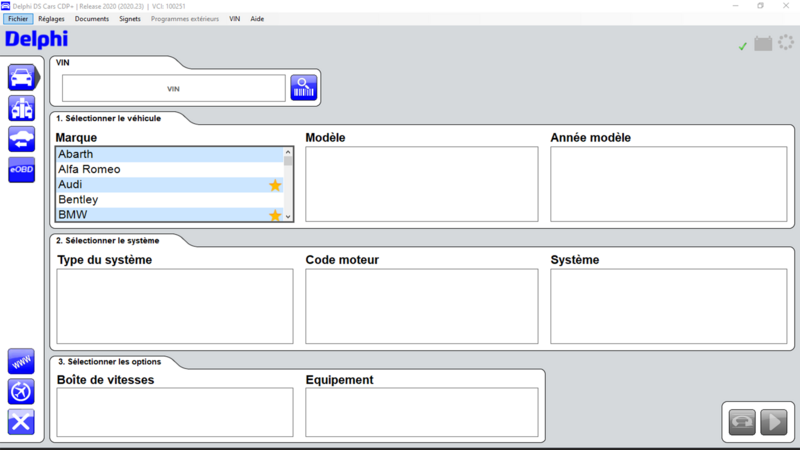Click the blue X exit icon

(21, 422)
